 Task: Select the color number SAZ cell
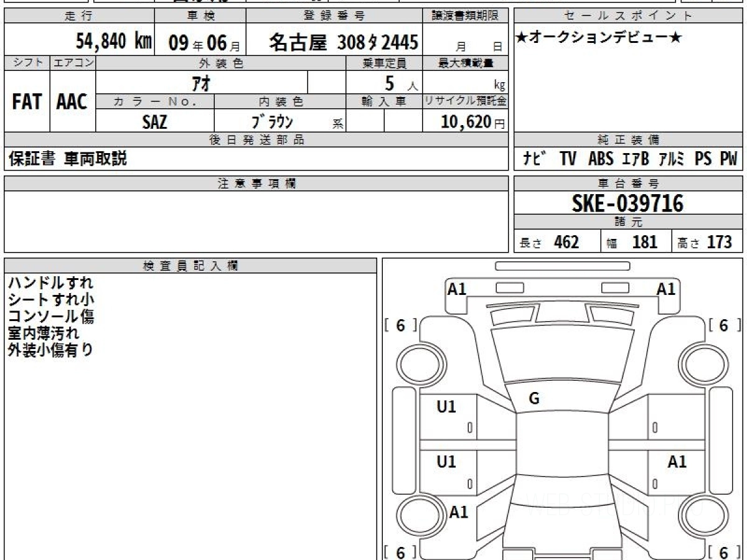click(x=154, y=122)
